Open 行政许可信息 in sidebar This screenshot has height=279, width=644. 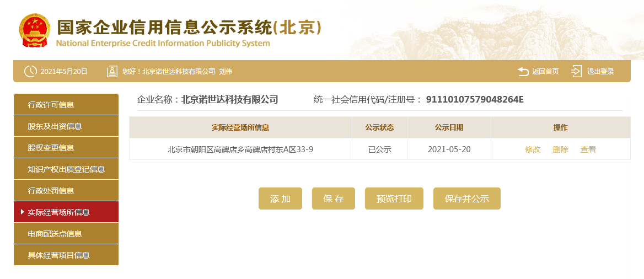coord(66,104)
